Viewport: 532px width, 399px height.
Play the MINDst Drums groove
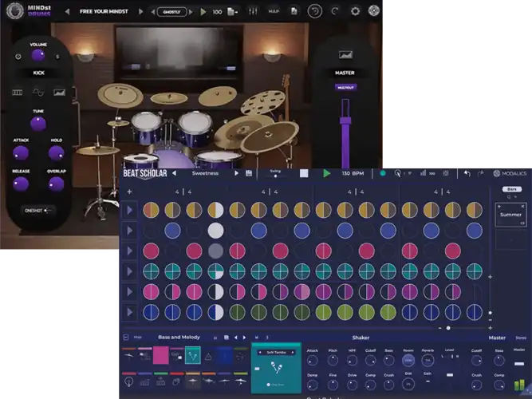tap(203, 12)
